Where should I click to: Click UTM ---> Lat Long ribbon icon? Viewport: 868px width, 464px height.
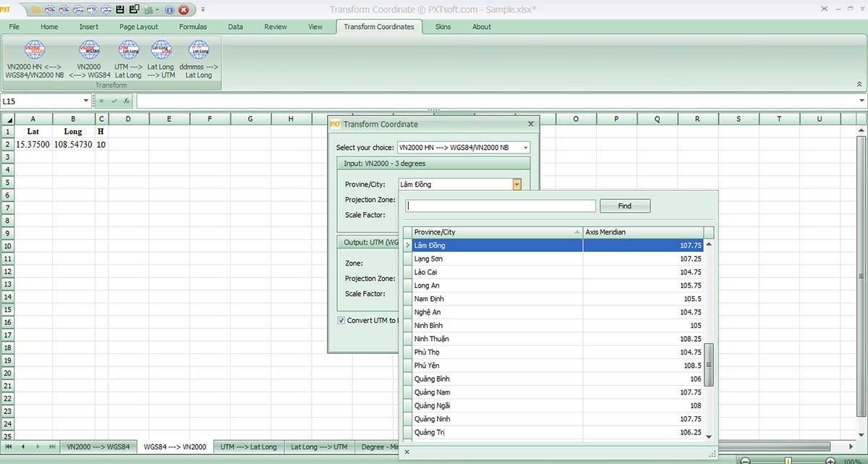128,59
